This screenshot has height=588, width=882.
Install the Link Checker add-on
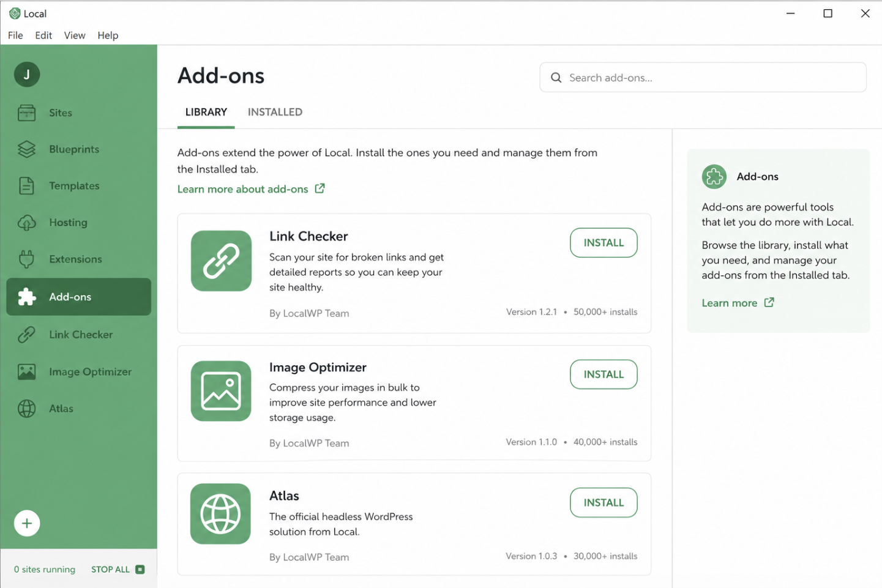(604, 243)
